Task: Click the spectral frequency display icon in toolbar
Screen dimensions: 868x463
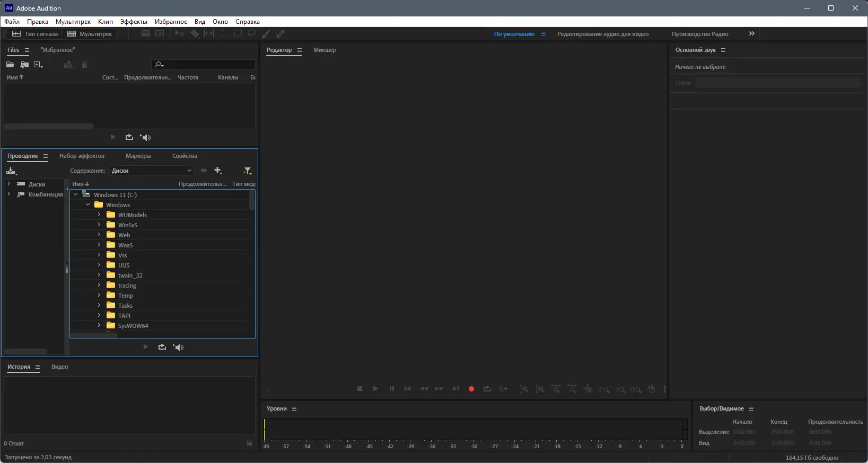Action: click(146, 33)
